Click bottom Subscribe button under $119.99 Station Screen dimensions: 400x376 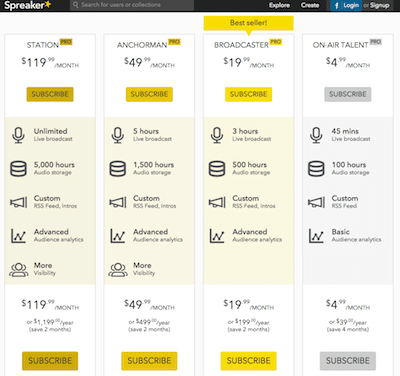tap(50, 361)
